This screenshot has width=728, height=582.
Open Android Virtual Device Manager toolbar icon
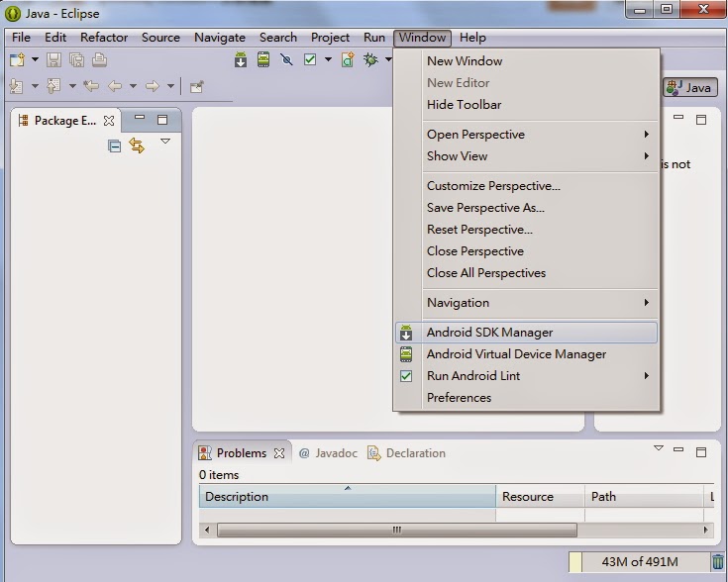[x=263, y=59]
